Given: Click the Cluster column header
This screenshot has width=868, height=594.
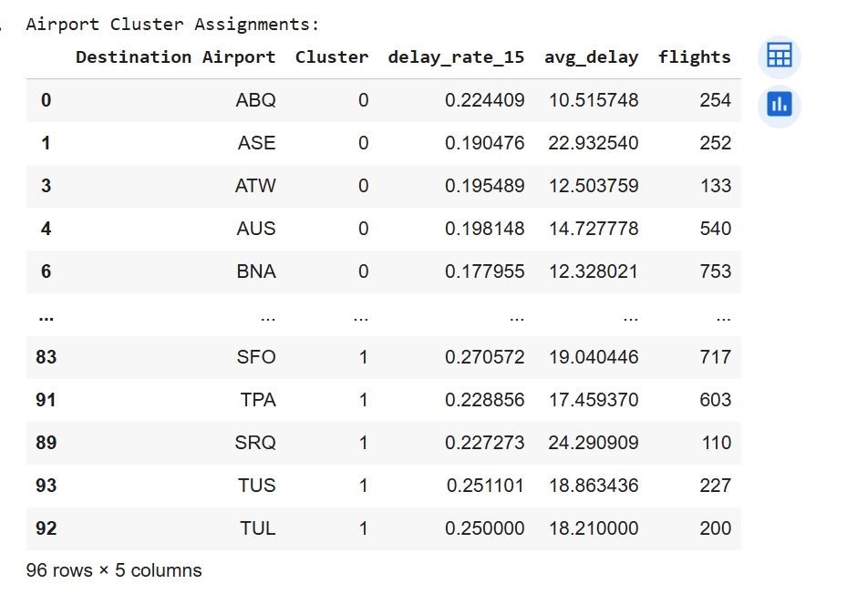Looking at the screenshot, I should point(332,56).
